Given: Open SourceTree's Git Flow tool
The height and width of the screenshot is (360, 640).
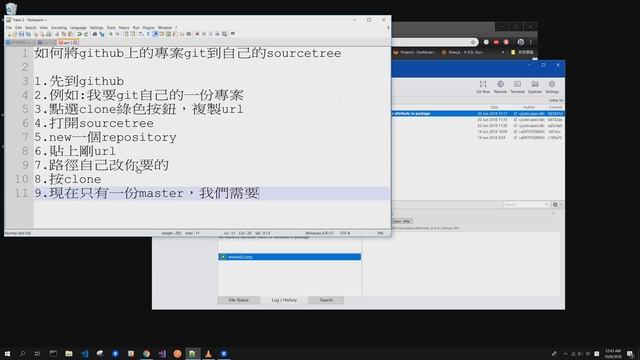Looking at the screenshot, I should pyautogui.click(x=483, y=87).
